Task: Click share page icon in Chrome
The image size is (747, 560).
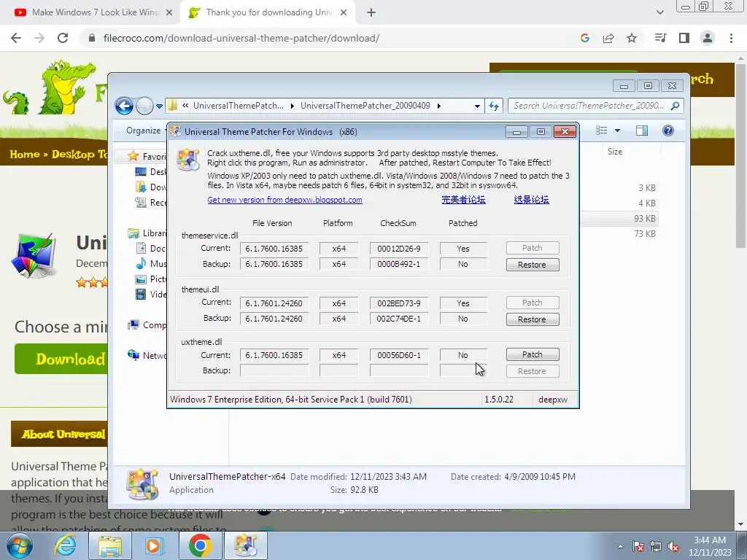Action: [x=608, y=38]
